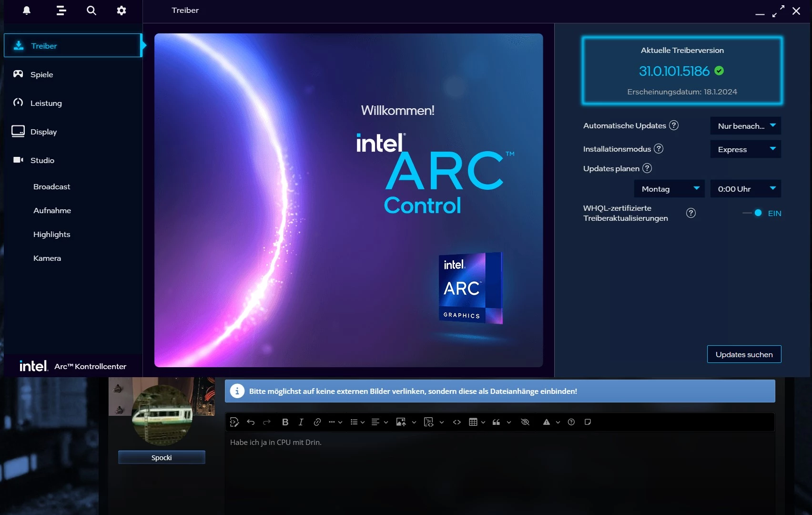Toggle the forum editor source-code mode icon

[234, 422]
